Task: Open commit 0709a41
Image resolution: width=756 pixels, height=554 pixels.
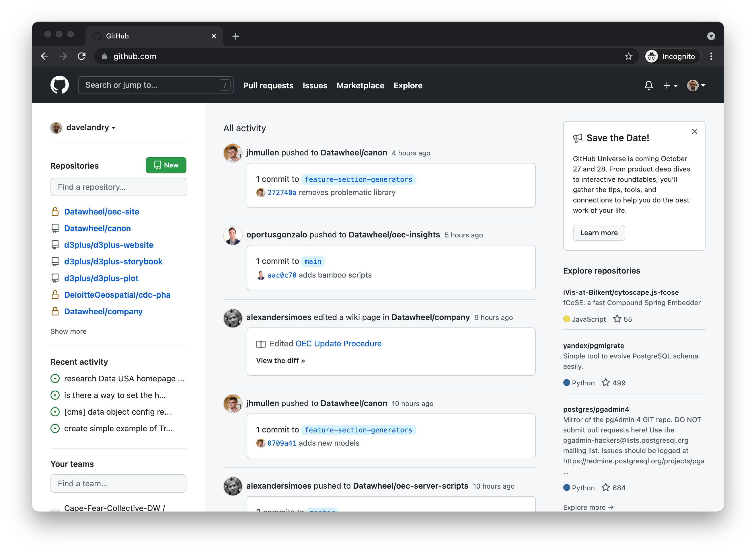Action: (x=282, y=443)
